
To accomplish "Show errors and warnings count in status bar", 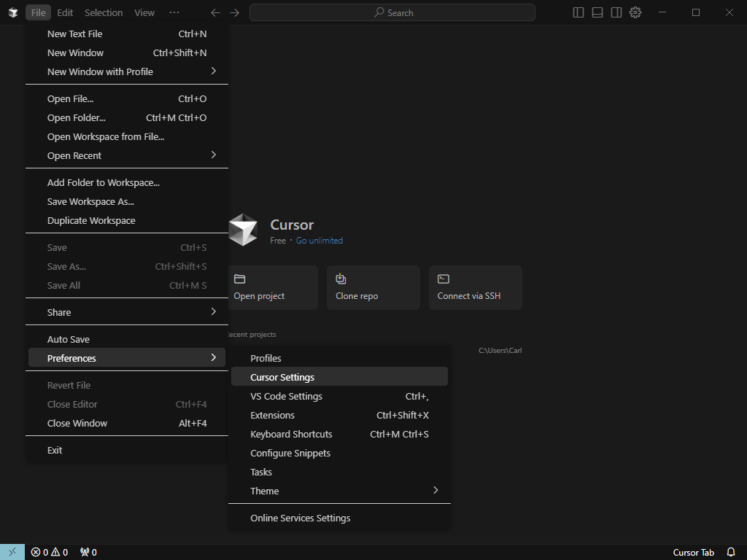I will (50, 552).
